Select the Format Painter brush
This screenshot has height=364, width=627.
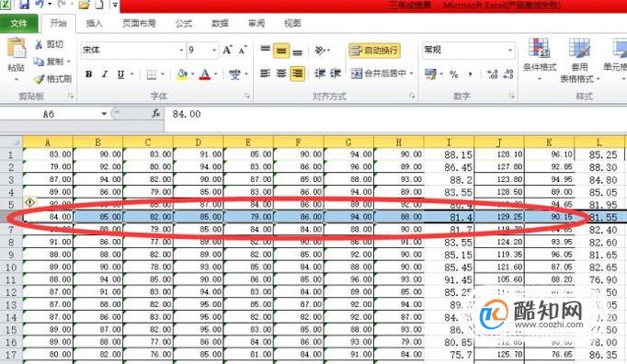pyautogui.click(x=40, y=79)
